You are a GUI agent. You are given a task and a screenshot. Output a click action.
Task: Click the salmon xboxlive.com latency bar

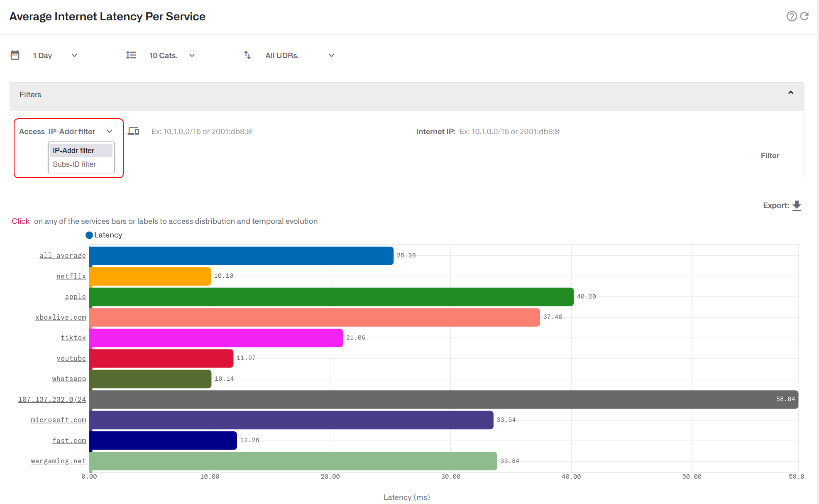pyautogui.click(x=315, y=318)
